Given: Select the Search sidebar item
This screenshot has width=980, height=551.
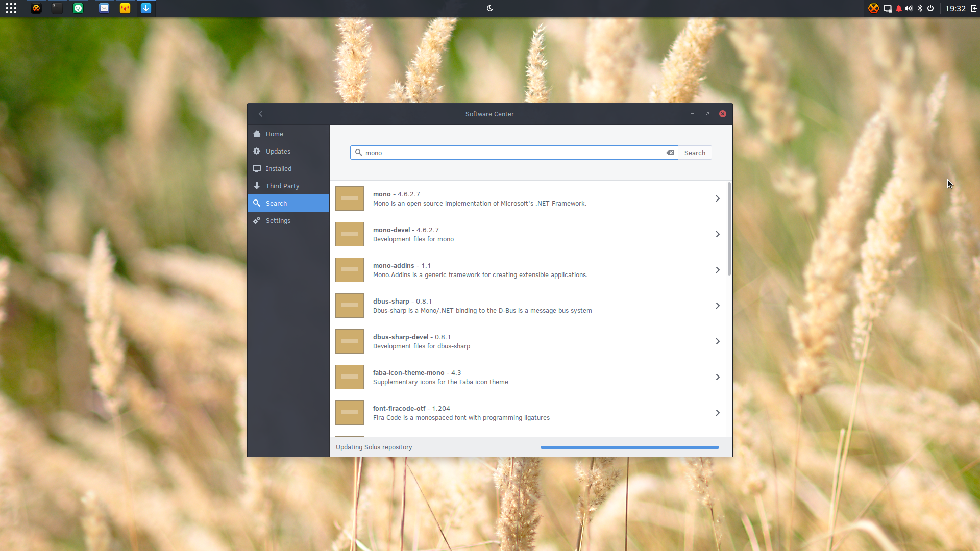Looking at the screenshot, I should point(288,203).
